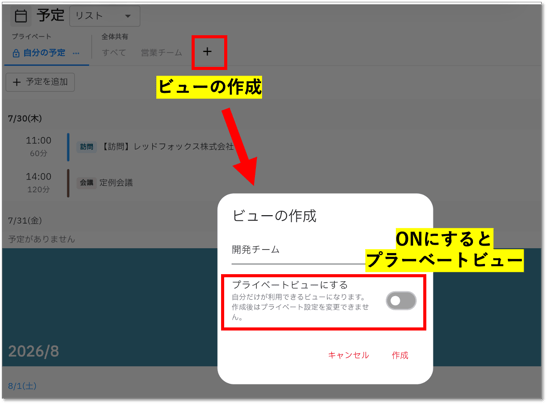
Task: Click the lock icon on 自分の予定
Action: click(16, 53)
